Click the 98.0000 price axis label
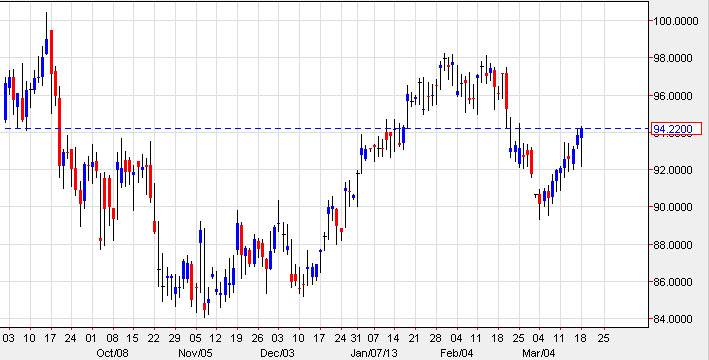709x360 pixels. [672, 58]
